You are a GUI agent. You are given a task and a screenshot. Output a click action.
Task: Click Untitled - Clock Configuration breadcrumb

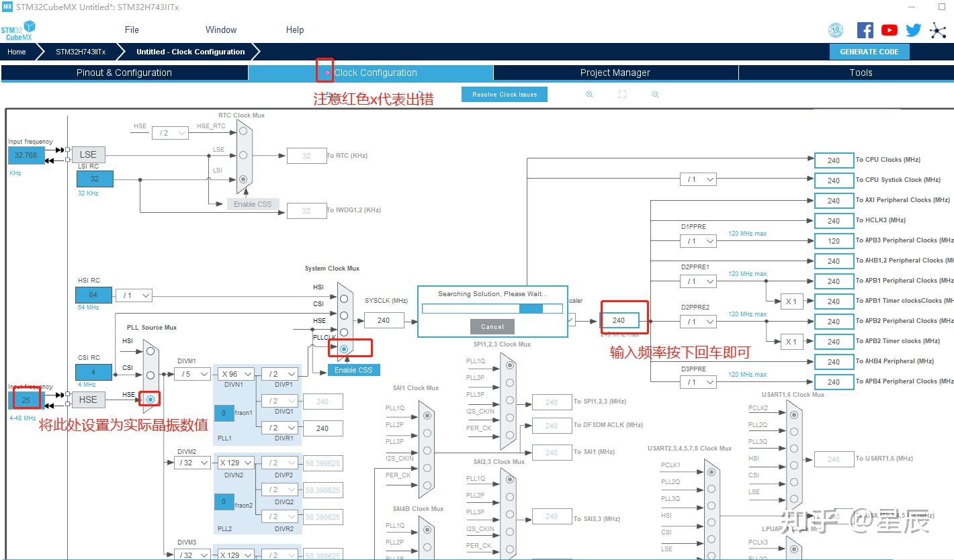pos(190,52)
